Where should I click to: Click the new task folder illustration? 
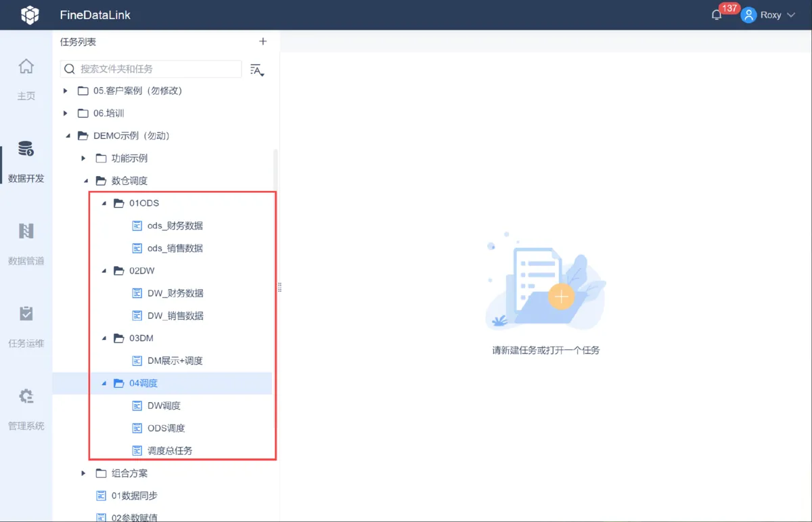coord(545,281)
